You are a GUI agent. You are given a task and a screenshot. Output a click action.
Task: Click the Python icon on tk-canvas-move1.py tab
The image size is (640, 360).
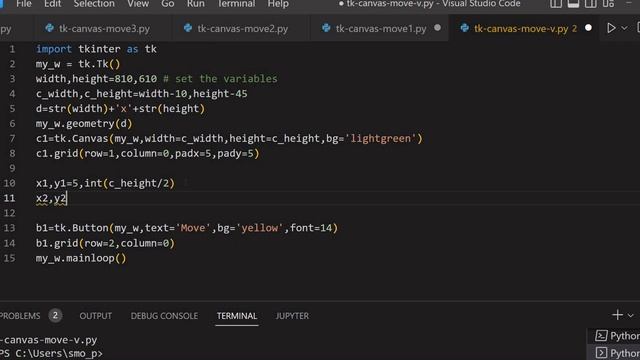click(326, 28)
